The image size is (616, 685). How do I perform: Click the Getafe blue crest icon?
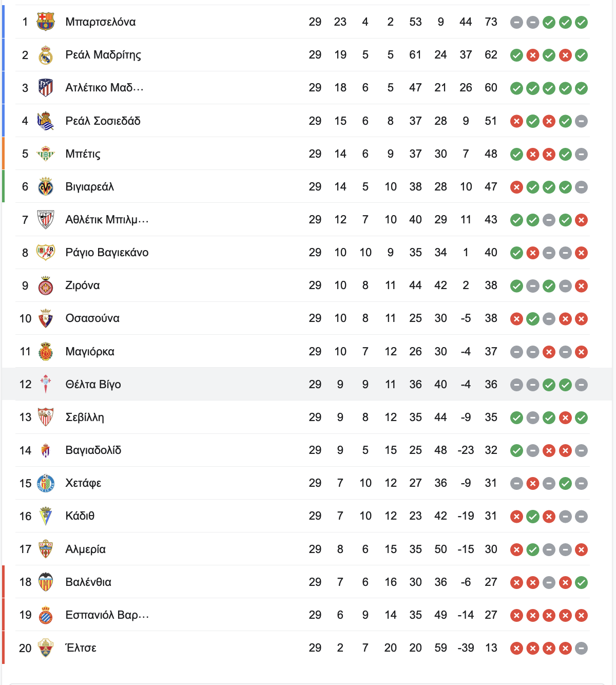tap(46, 483)
